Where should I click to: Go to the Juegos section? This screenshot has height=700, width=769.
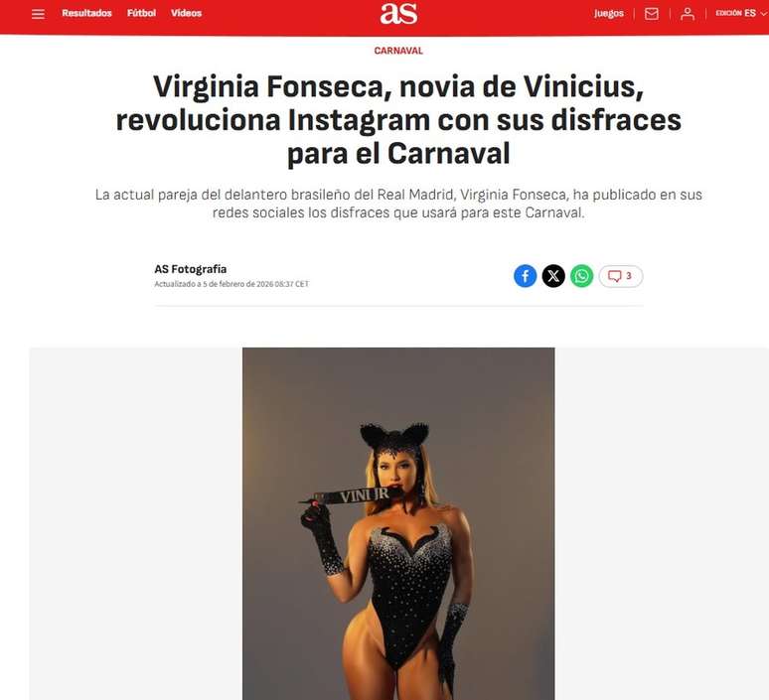click(x=609, y=13)
